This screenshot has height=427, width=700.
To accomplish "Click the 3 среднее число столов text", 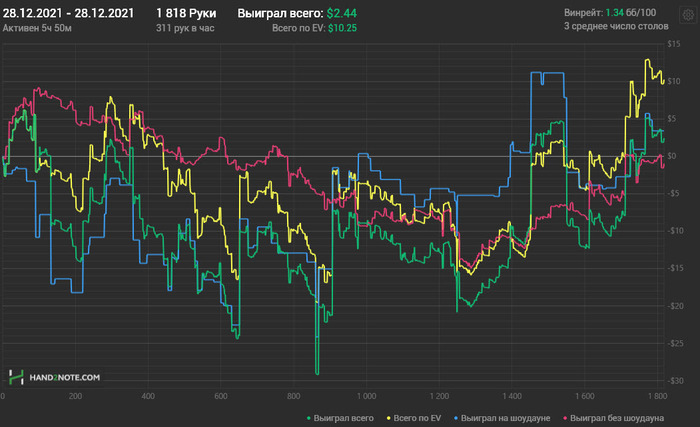I will [615, 27].
